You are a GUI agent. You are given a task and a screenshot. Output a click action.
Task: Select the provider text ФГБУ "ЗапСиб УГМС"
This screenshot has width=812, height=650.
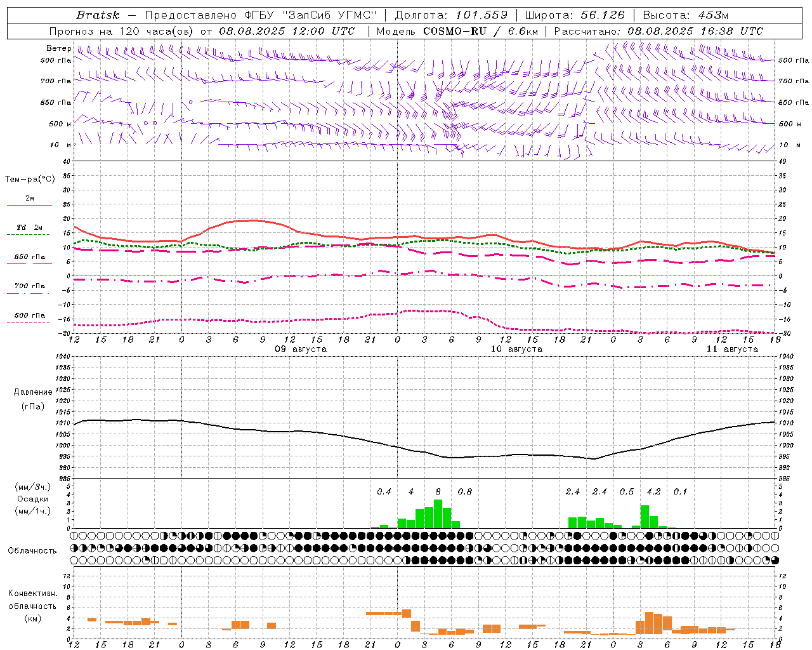[x=311, y=15]
